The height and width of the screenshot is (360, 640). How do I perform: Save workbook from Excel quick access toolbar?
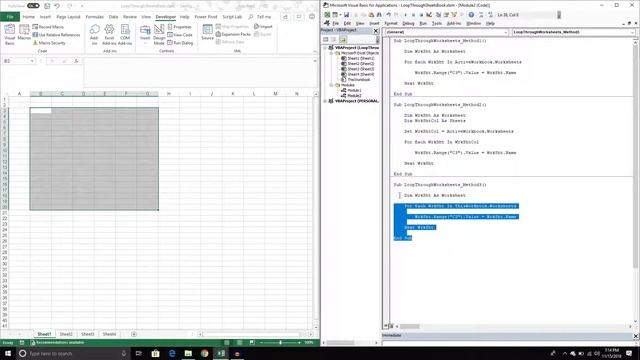point(47,6)
